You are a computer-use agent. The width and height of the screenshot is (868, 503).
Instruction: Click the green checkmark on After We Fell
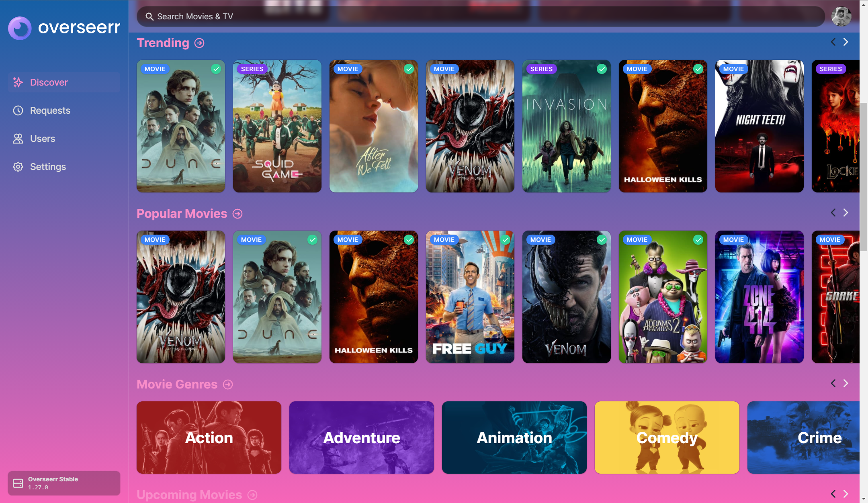pos(409,69)
